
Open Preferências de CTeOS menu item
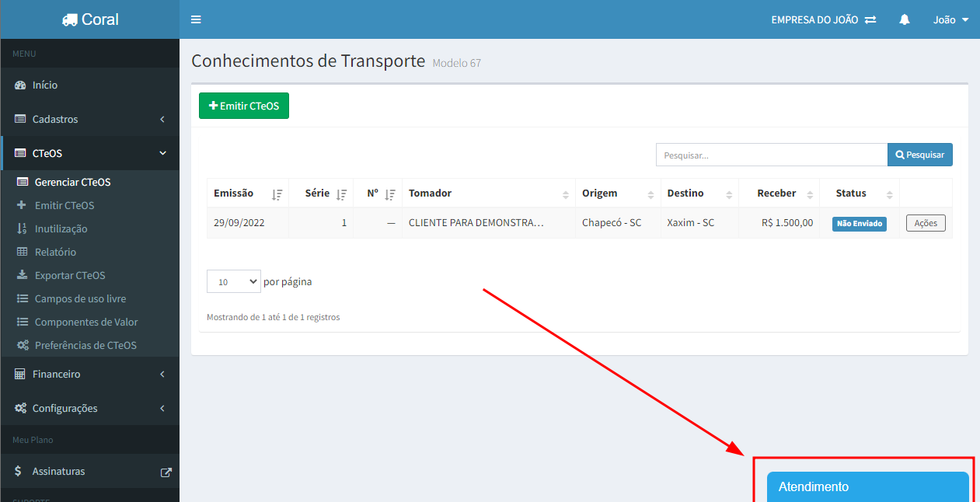pyautogui.click(x=85, y=345)
